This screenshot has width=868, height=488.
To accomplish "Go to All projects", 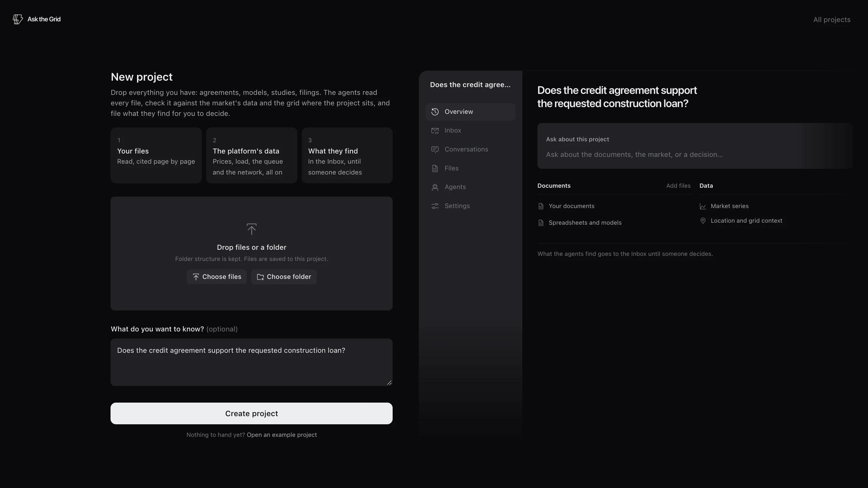I will (x=832, y=20).
